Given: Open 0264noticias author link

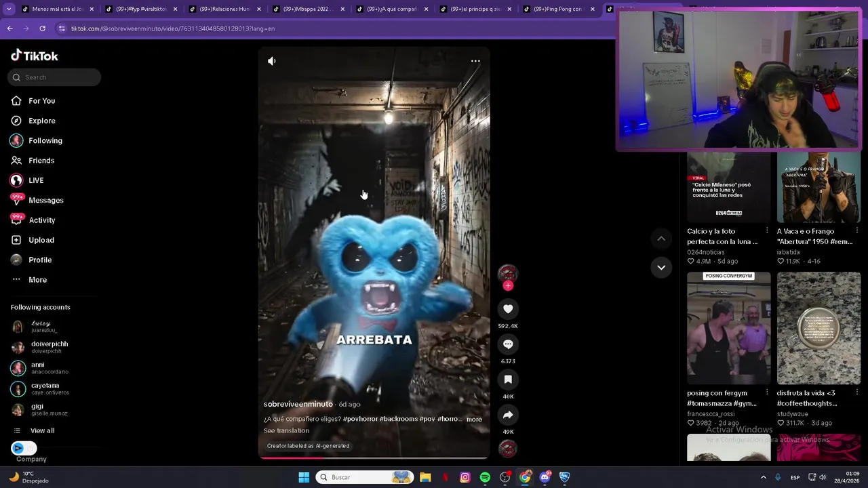Looking at the screenshot, I should coord(705,252).
